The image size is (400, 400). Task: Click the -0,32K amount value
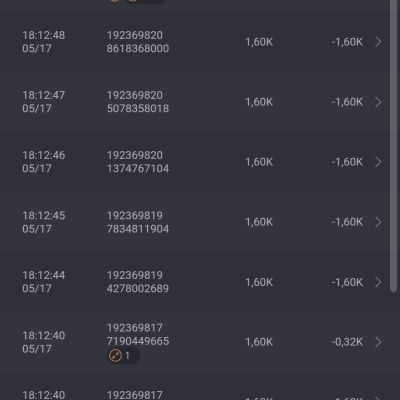[347, 342]
